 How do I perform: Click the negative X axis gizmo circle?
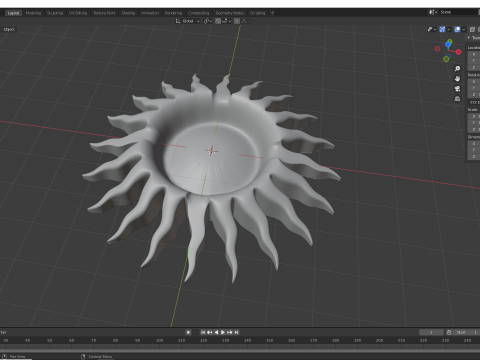[x=437, y=49]
